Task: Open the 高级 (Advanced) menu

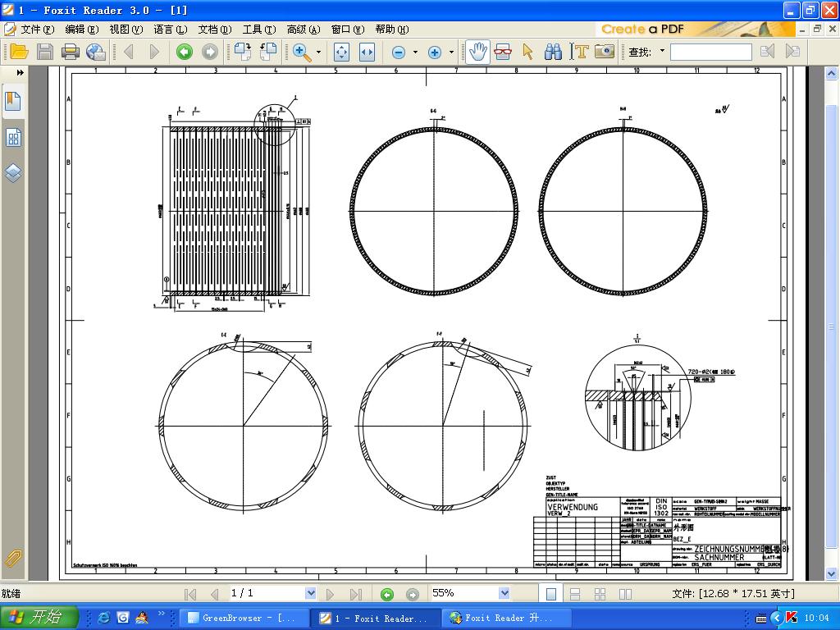Action: pos(304,30)
